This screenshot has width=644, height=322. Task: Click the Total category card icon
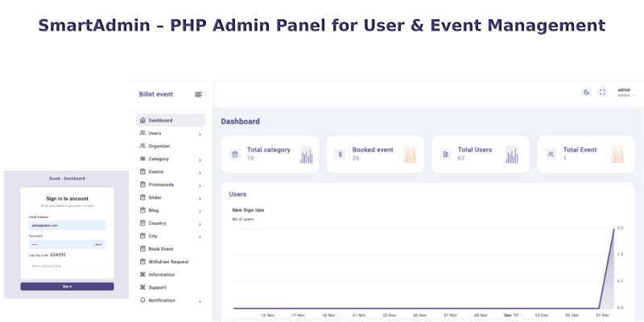[235, 154]
